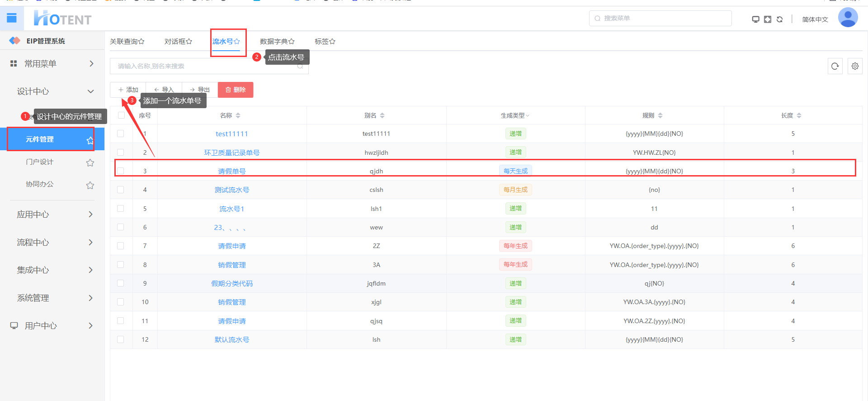Star the 门户设计 menu item
The height and width of the screenshot is (401, 868).
click(x=90, y=162)
